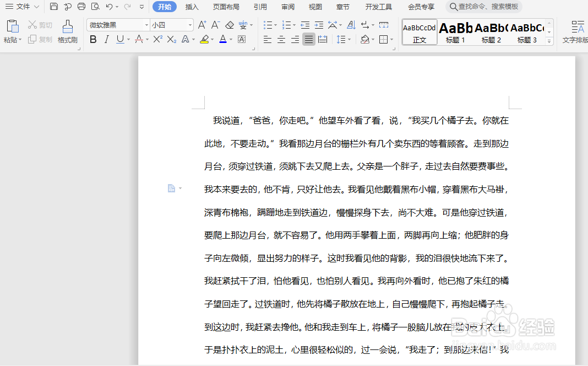Image resolution: width=588 pixels, height=366 pixels.
Task: Open the font name dropdown 微软雅黑
Action: click(146, 25)
